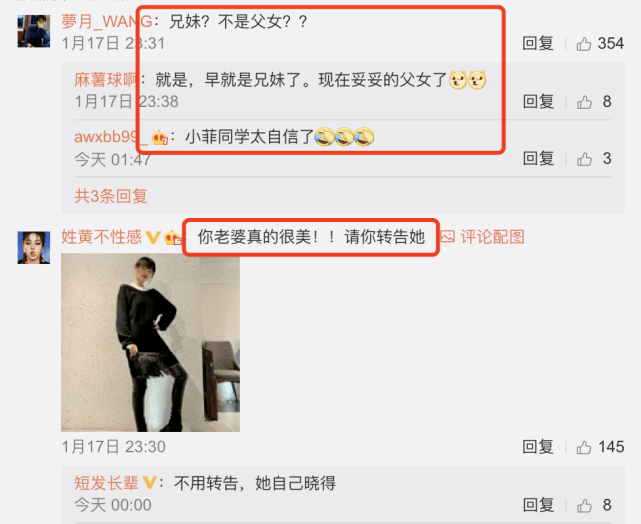Like 麻薯球啊's reply with 8 likes

[584, 102]
